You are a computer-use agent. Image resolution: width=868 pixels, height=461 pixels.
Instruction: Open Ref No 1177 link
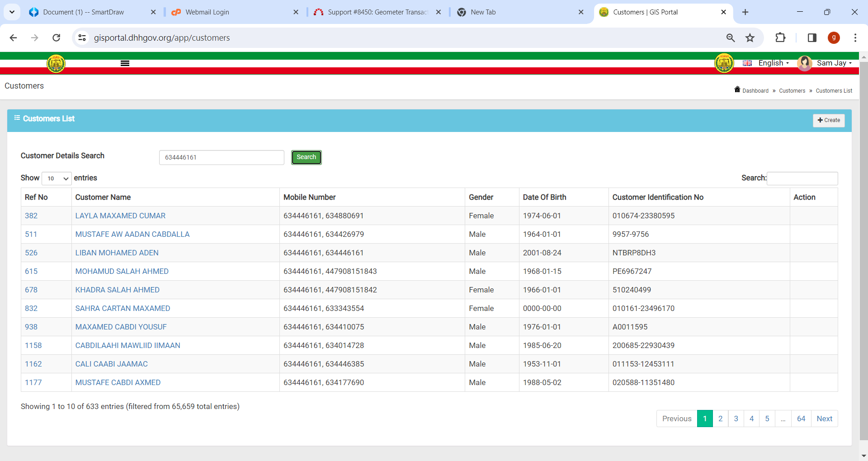[x=33, y=382]
